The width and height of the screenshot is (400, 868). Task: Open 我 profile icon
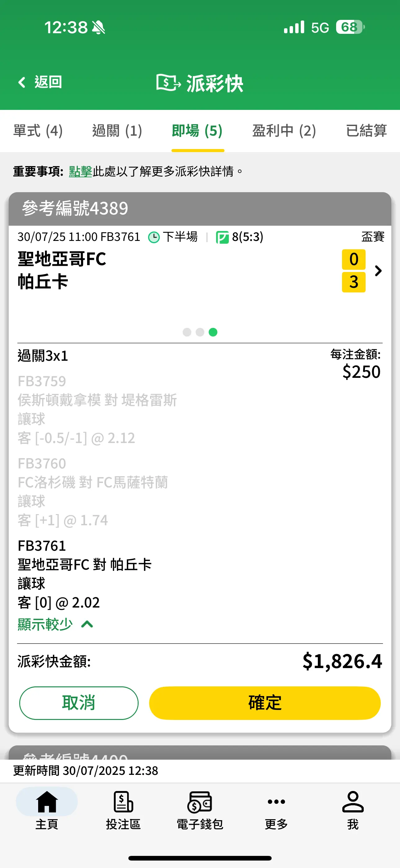pos(353,802)
